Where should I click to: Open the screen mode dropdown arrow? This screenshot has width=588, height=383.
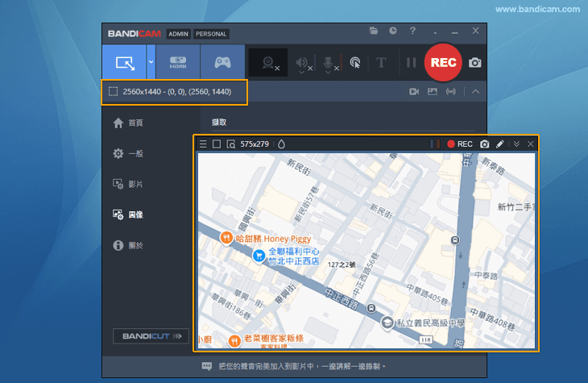point(151,62)
